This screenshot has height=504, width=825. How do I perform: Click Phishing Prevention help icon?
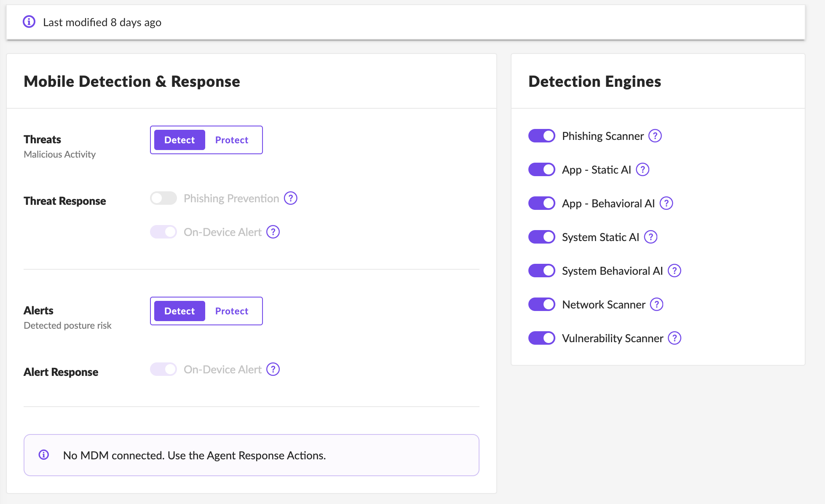tap(290, 198)
